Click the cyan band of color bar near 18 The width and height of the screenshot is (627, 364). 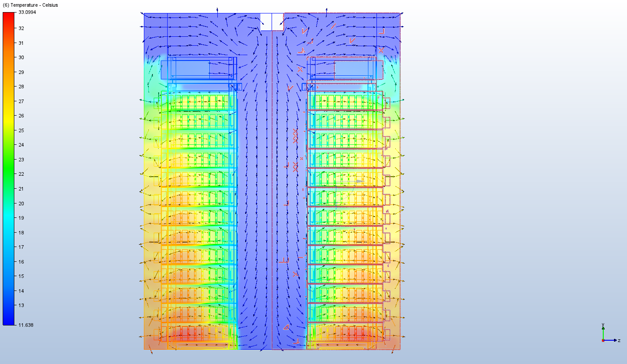[x=9, y=232]
